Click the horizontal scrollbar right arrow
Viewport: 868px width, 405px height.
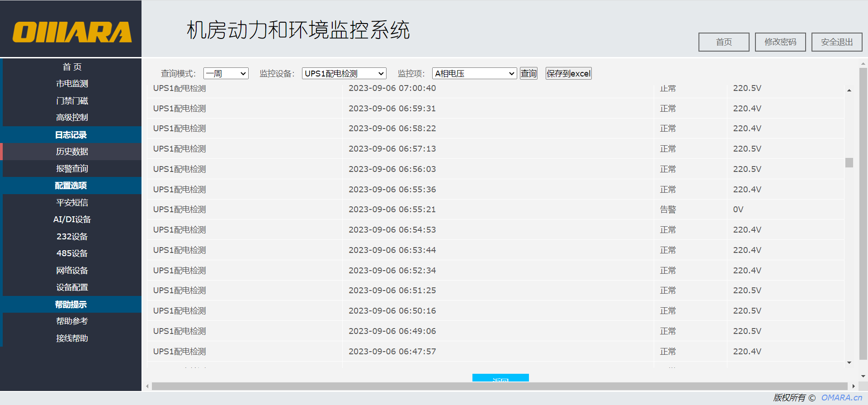(x=853, y=386)
